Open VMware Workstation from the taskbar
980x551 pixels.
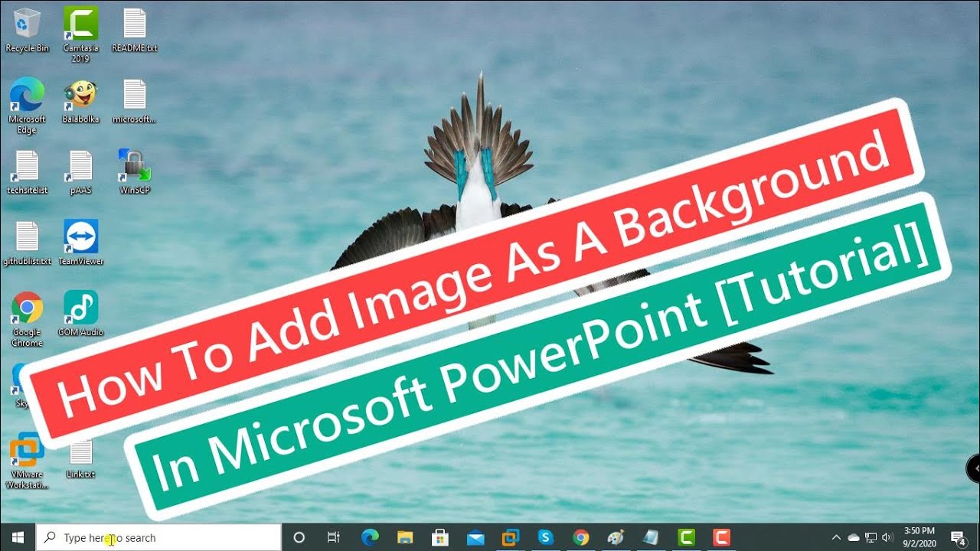point(510,537)
